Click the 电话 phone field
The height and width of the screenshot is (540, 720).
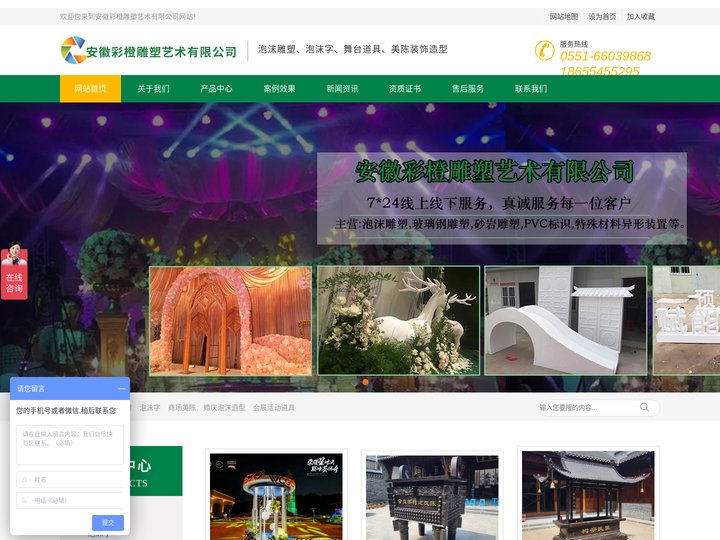point(70,501)
